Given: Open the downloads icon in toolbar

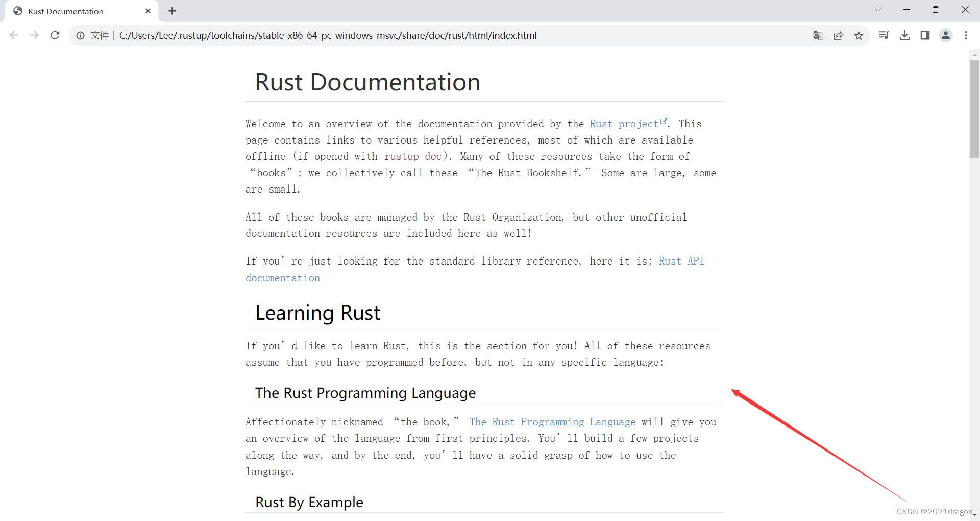Looking at the screenshot, I should [904, 35].
